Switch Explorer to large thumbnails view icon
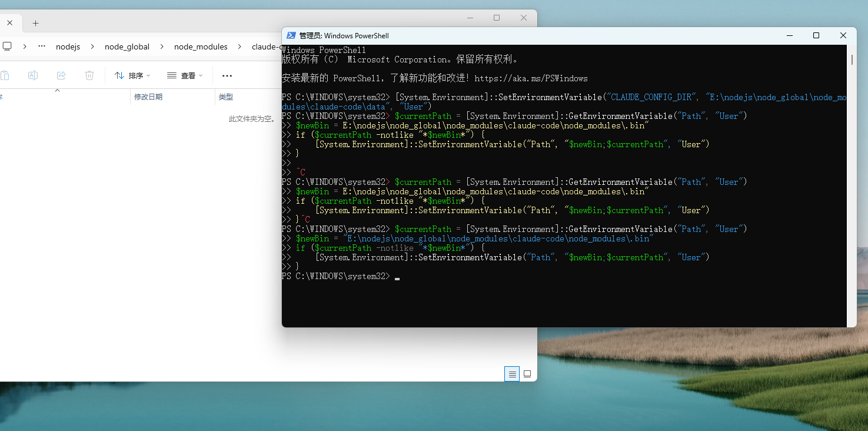The image size is (868, 431). tap(527, 374)
